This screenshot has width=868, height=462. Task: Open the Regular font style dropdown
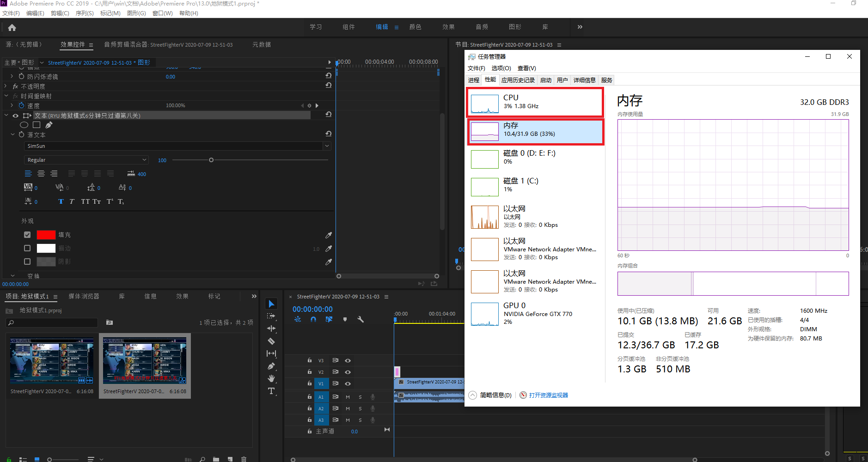tap(86, 160)
